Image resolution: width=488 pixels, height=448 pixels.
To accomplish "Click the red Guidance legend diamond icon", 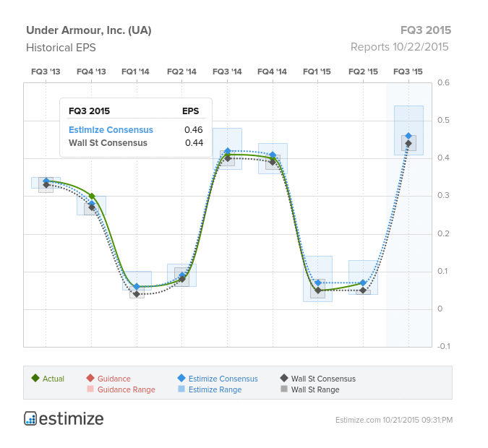I will point(90,378).
